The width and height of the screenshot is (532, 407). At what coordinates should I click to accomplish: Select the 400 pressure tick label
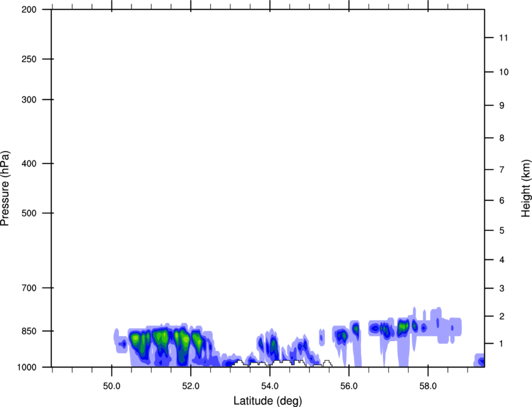coord(29,163)
